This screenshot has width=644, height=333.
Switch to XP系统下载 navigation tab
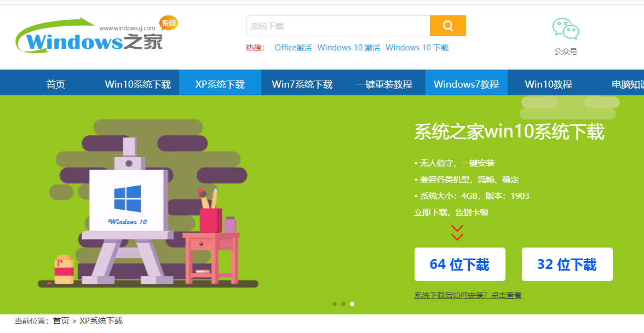click(x=220, y=84)
